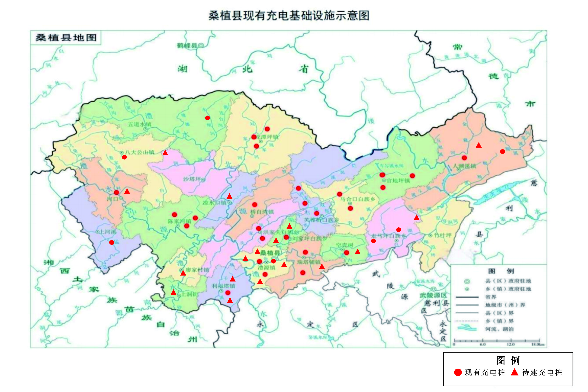Click the 瑞塔铺镇 label

coord(309,262)
